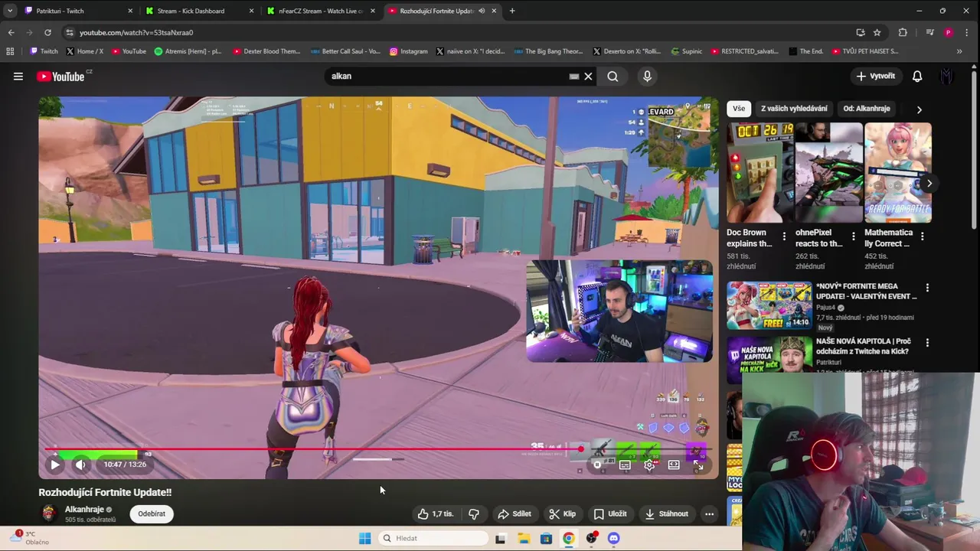
Task: Open account avatar menu in YouTube
Action: click(x=947, y=77)
